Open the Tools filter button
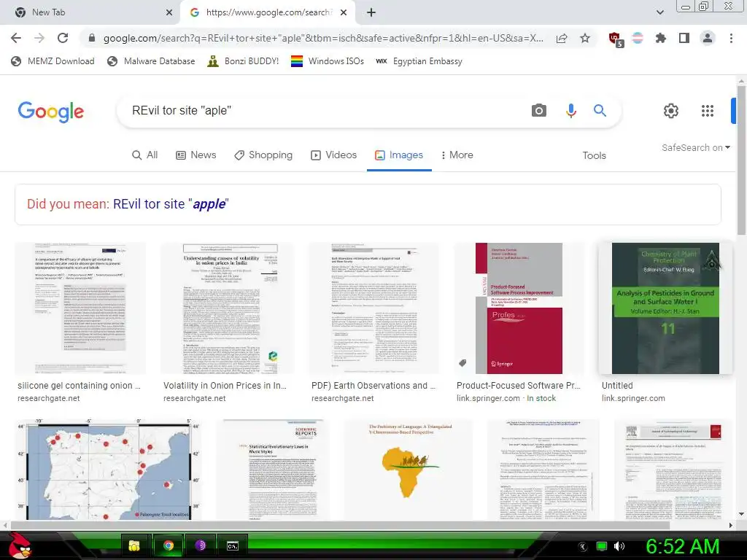The height and width of the screenshot is (560, 747). click(594, 155)
